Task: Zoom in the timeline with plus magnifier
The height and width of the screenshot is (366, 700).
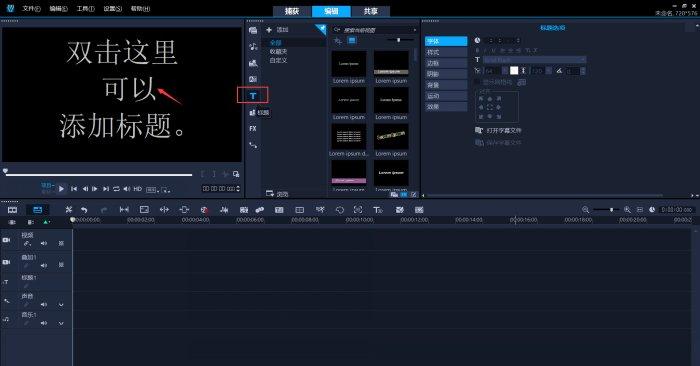Action: click(627, 210)
